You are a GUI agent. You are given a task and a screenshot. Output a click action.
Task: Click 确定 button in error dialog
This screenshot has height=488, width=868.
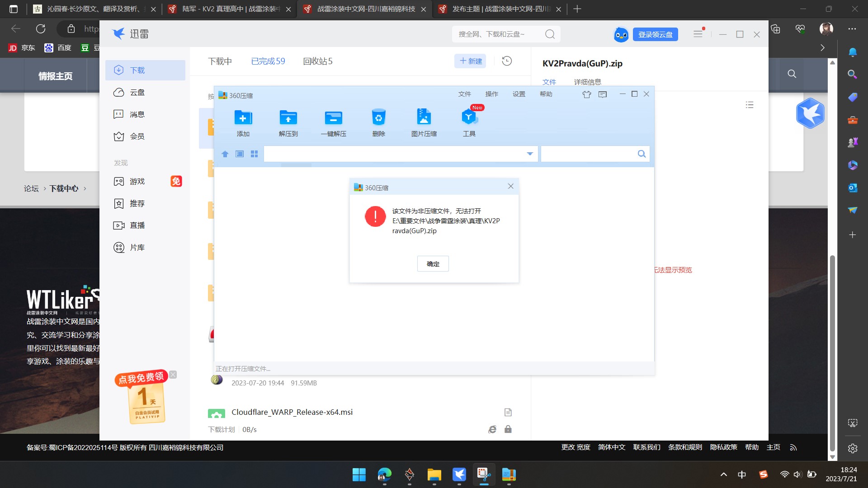433,264
